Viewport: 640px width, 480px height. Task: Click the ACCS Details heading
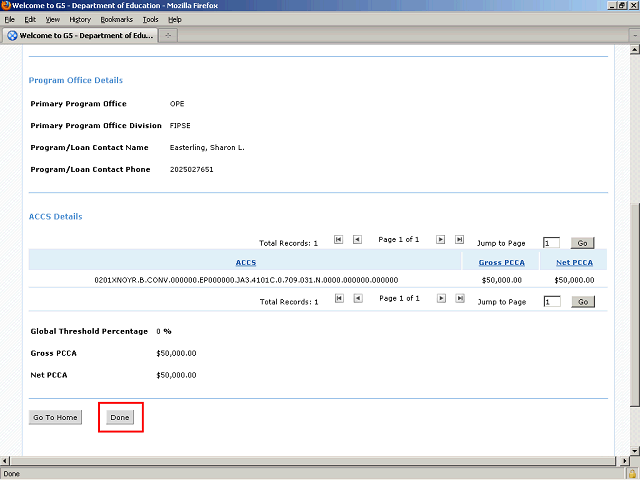[56, 217]
